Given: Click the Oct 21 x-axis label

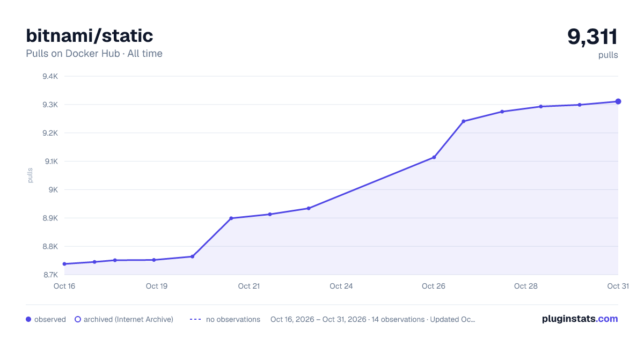Looking at the screenshot, I should pos(249,286).
